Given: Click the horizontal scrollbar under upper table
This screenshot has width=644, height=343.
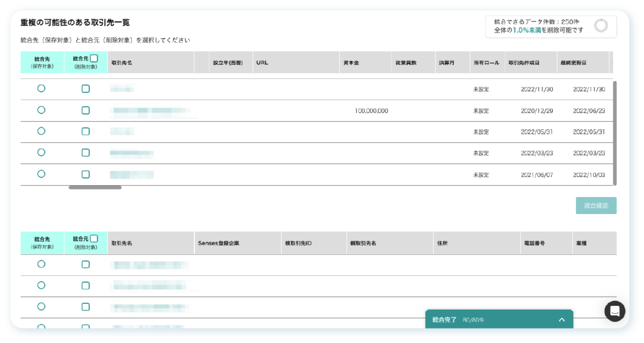Looking at the screenshot, I should (x=95, y=187).
